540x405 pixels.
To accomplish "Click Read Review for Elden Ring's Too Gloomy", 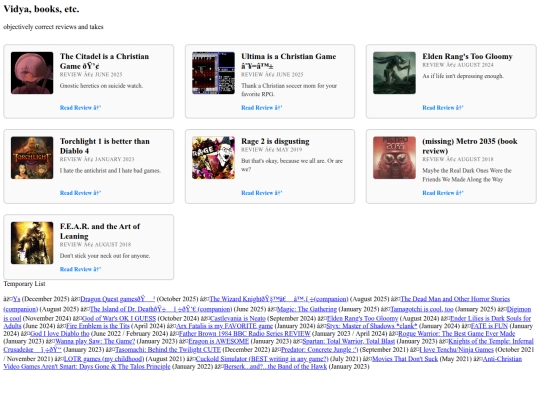I will (443, 108).
